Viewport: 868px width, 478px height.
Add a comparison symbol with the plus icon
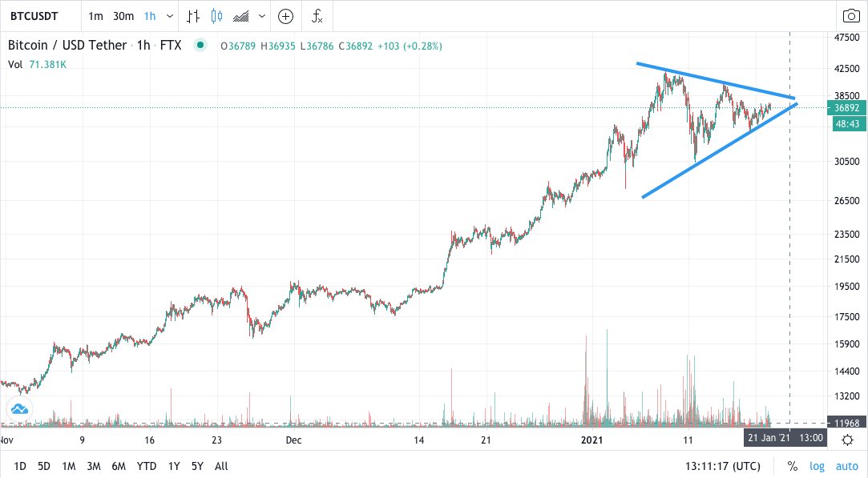click(285, 15)
